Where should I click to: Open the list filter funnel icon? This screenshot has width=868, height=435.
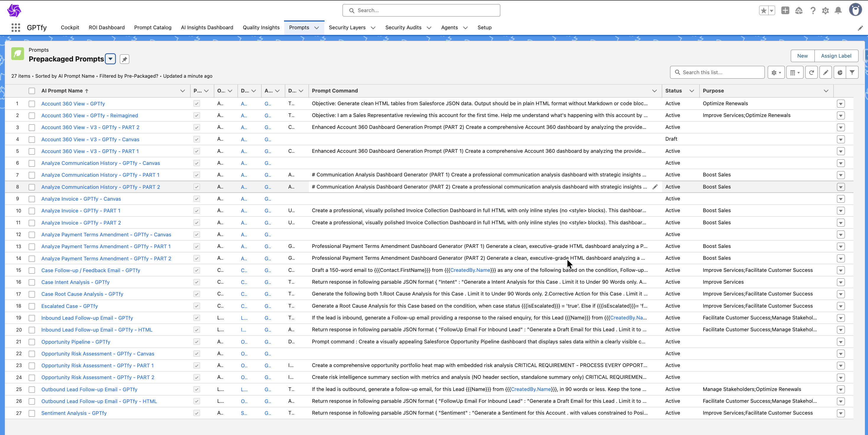coord(852,72)
